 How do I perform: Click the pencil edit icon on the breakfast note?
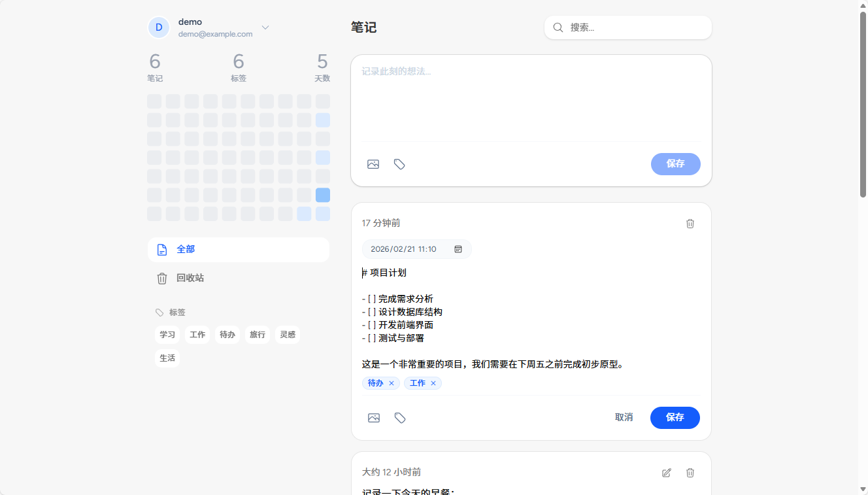[667, 473]
